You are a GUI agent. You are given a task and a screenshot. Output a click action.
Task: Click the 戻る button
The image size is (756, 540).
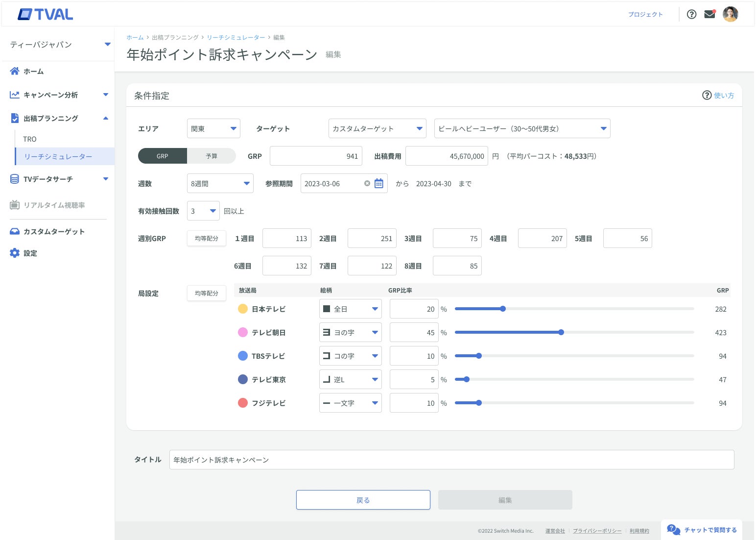(x=363, y=500)
